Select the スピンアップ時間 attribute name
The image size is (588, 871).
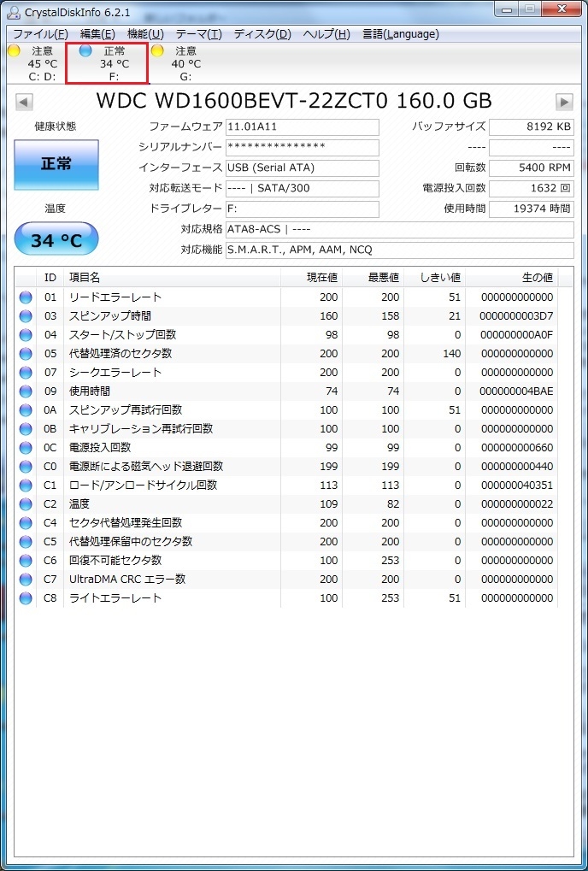110,316
